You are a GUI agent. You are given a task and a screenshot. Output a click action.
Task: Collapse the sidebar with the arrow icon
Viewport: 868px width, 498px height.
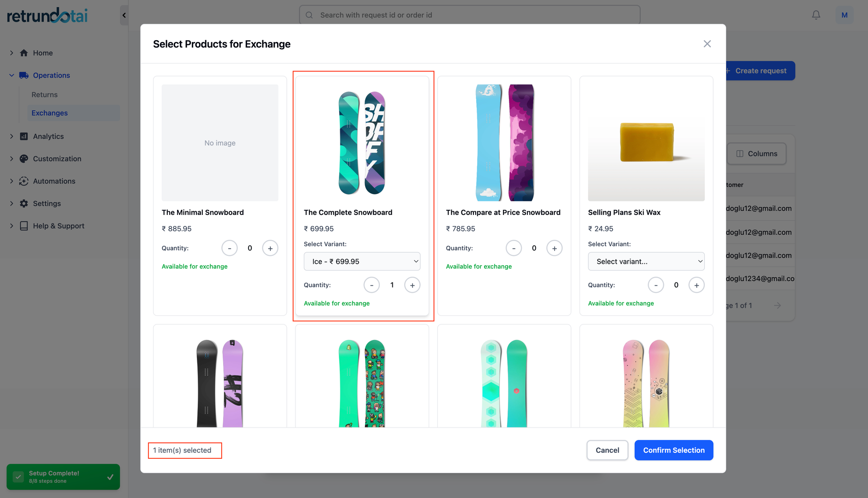[124, 15]
